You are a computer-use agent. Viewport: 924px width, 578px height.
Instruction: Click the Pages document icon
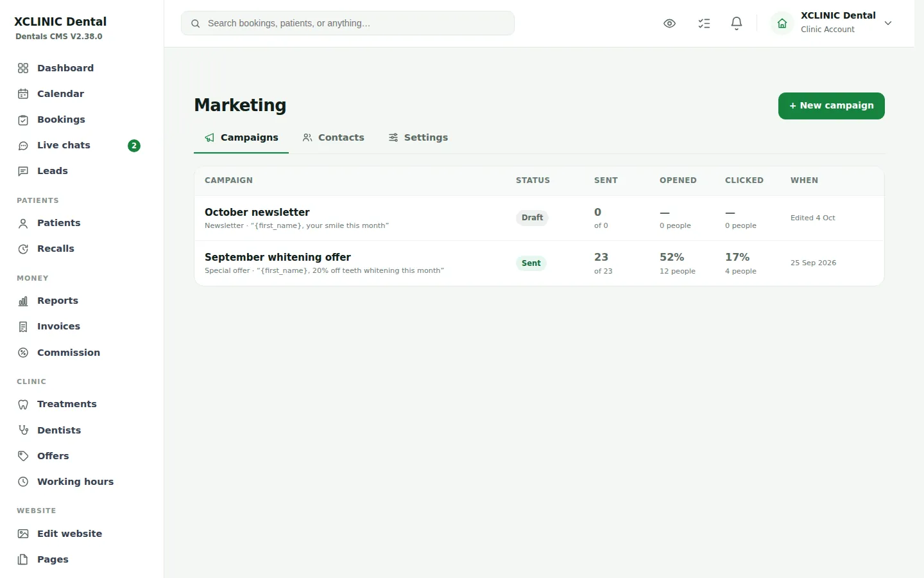[23, 559]
